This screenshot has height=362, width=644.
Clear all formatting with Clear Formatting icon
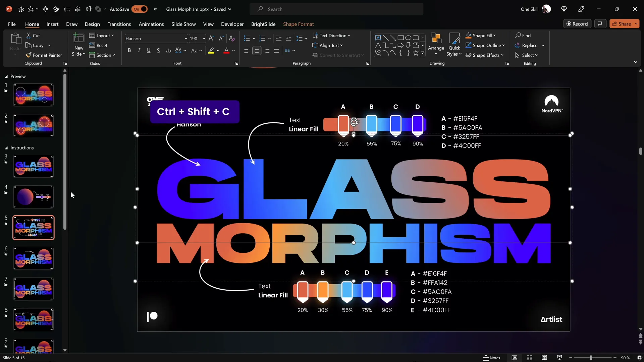tap(232, 38)
